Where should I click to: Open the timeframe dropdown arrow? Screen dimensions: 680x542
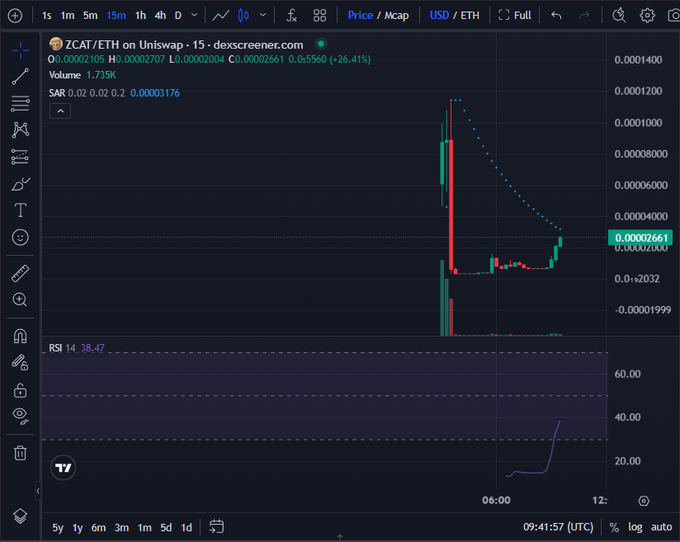[x=194, y=15]
